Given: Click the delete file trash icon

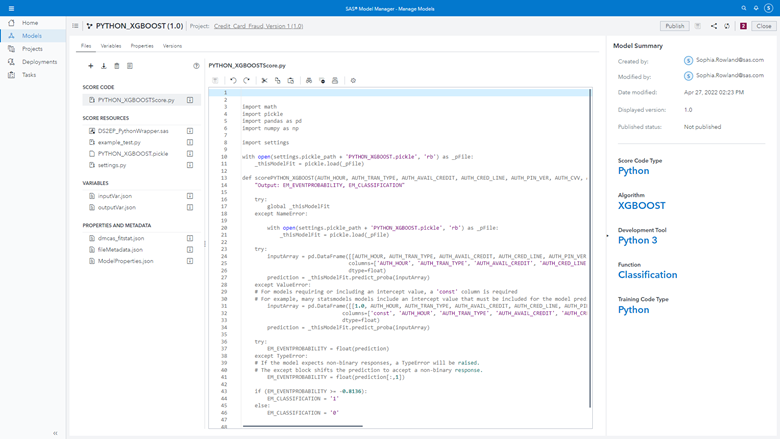Looking at the screenshot, I should pyautogui.click(x=117, y=66).
